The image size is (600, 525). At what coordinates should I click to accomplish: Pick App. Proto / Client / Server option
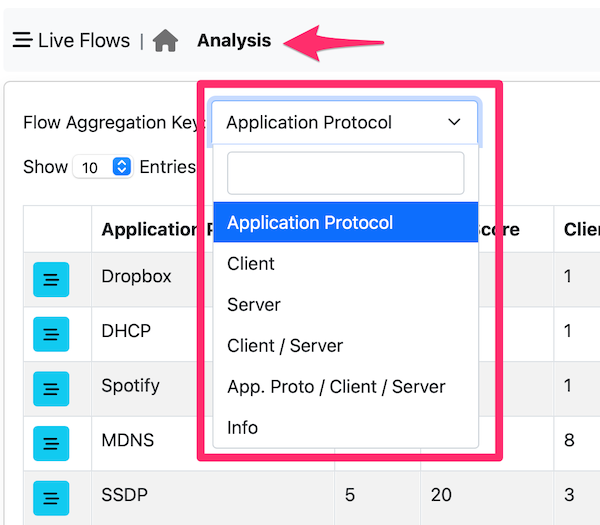[346, 386]
